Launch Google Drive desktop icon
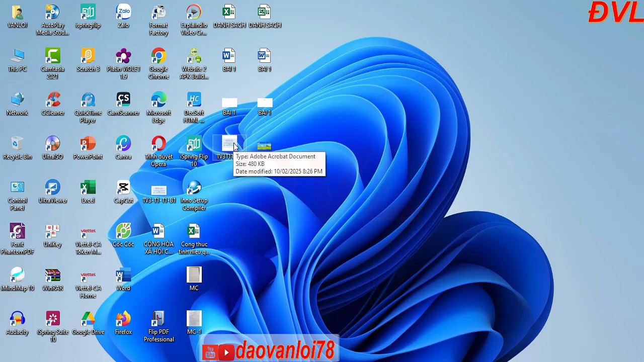Screen dimensions: 644x362 pyautogui.click(x=88, y=319)
